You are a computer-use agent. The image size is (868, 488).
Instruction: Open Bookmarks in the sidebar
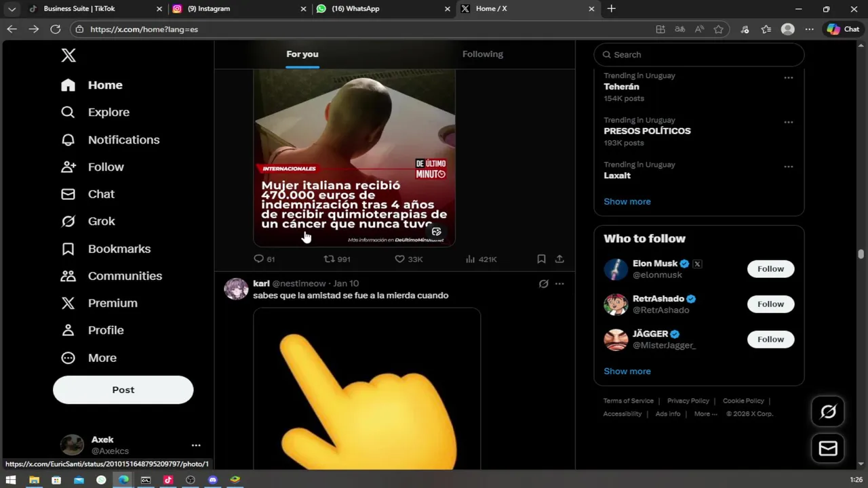[x=106, y=249]
